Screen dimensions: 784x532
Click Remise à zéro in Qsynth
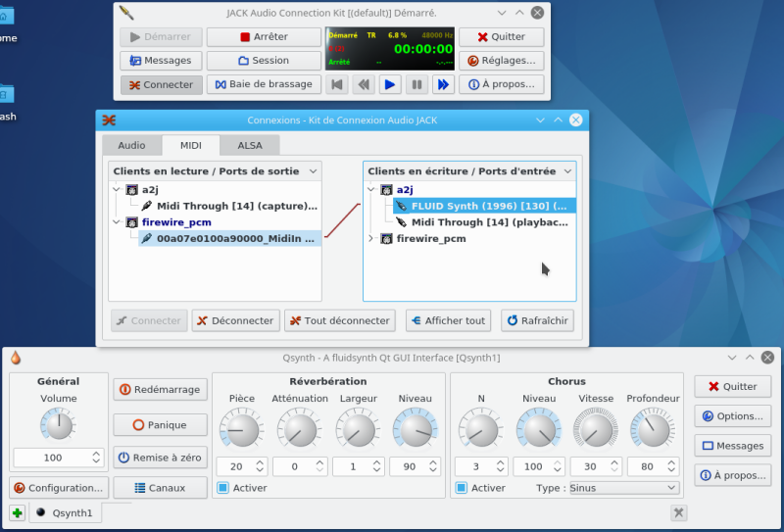[x=161, y=458]
